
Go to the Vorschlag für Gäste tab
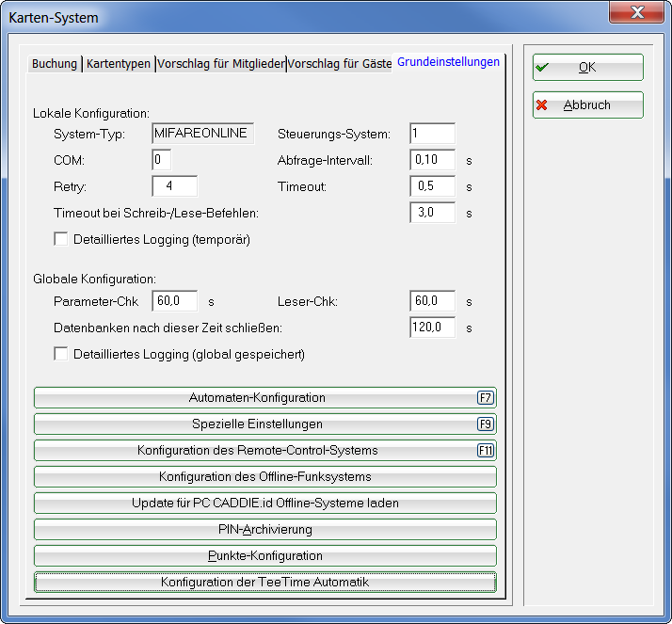pyautogui.click(x=339, y=64)
